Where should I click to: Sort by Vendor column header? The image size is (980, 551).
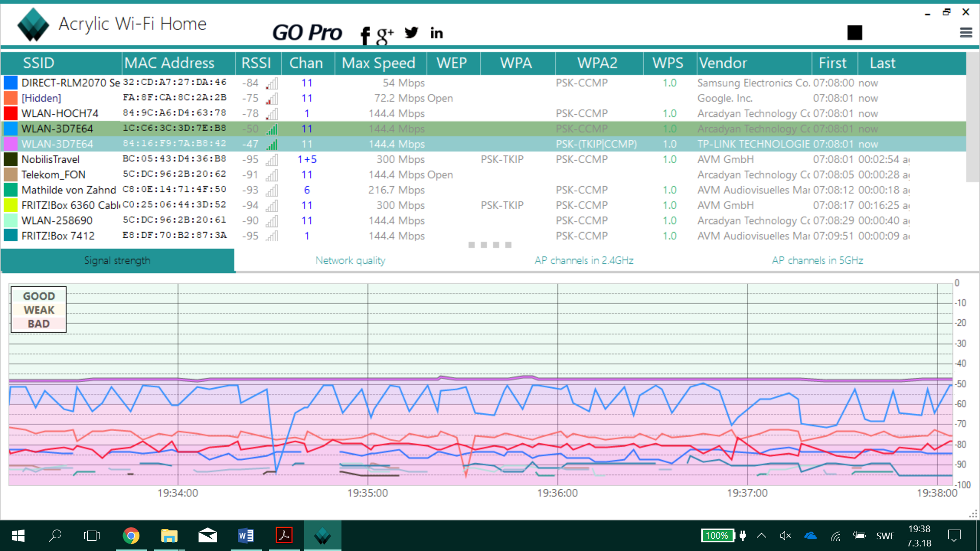754,63
